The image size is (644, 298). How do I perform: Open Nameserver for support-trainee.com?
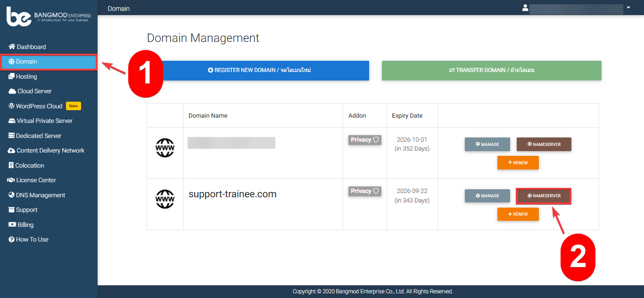pos(544,196)
